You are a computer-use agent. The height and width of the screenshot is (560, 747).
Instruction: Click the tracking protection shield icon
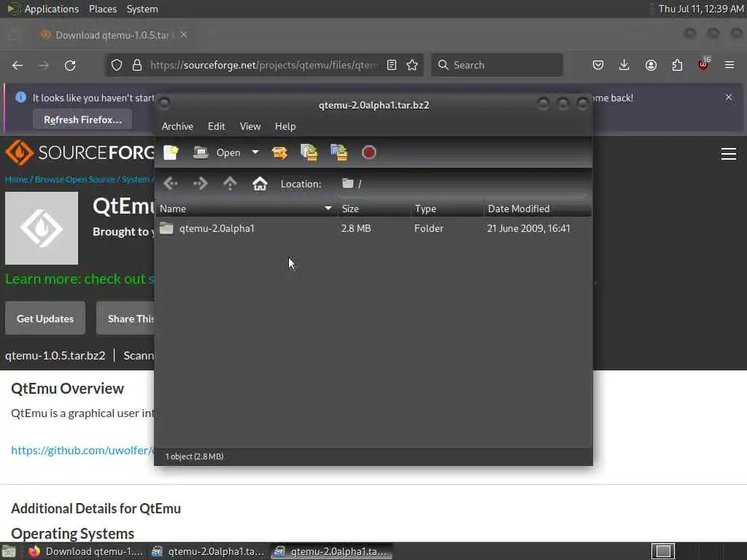point(117,65)
